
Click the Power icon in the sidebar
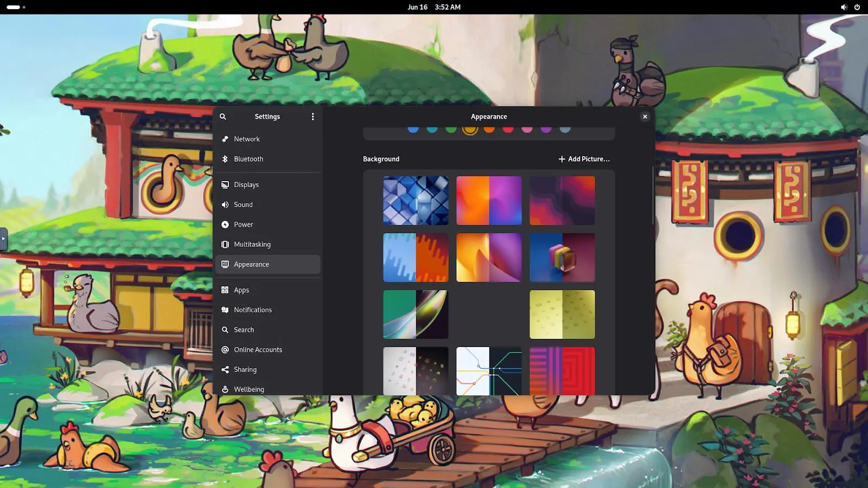point(225,224)
